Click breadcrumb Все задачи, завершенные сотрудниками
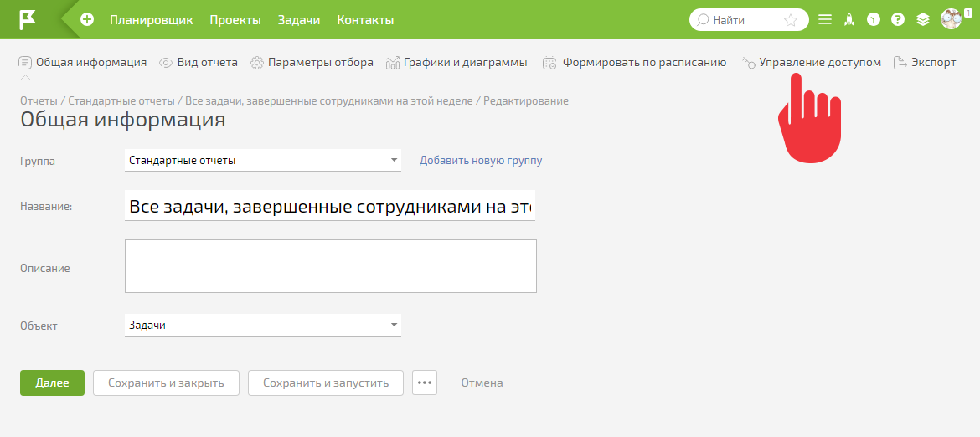 click(x=328, y=100)
